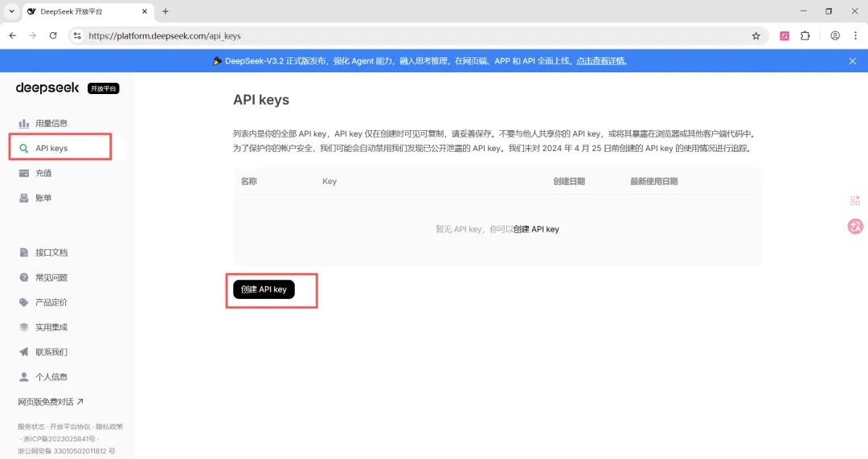Open 隐私政策 footer link
The height and width of the screenshot is (459, 868).
[109, 427]
